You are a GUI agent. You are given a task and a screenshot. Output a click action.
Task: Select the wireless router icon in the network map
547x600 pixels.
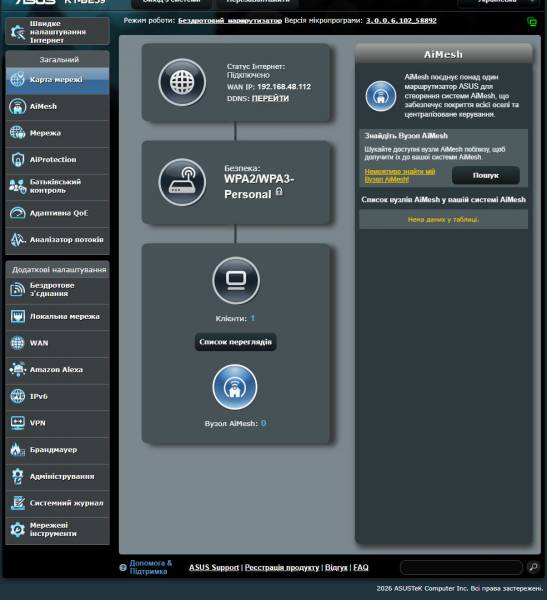[182, 182]
